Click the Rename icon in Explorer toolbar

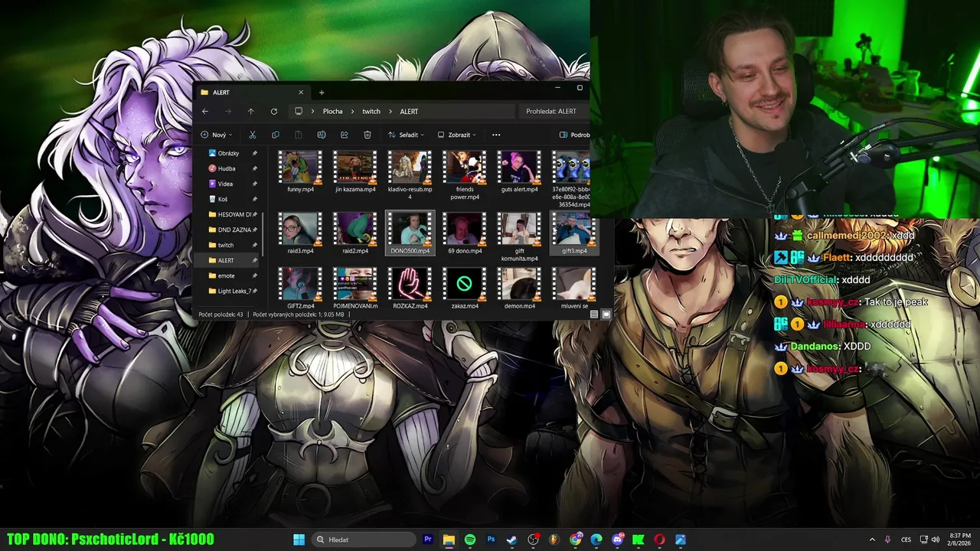[321, 135]
